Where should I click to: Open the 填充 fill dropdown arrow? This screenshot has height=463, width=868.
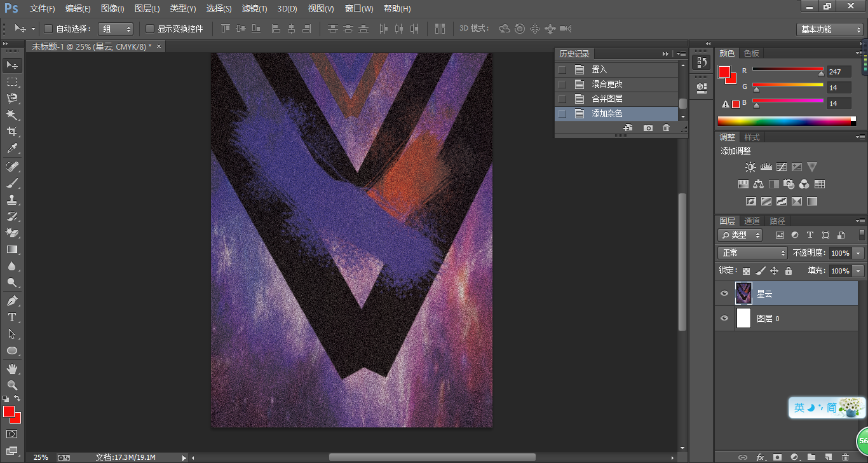coord(859,271)
